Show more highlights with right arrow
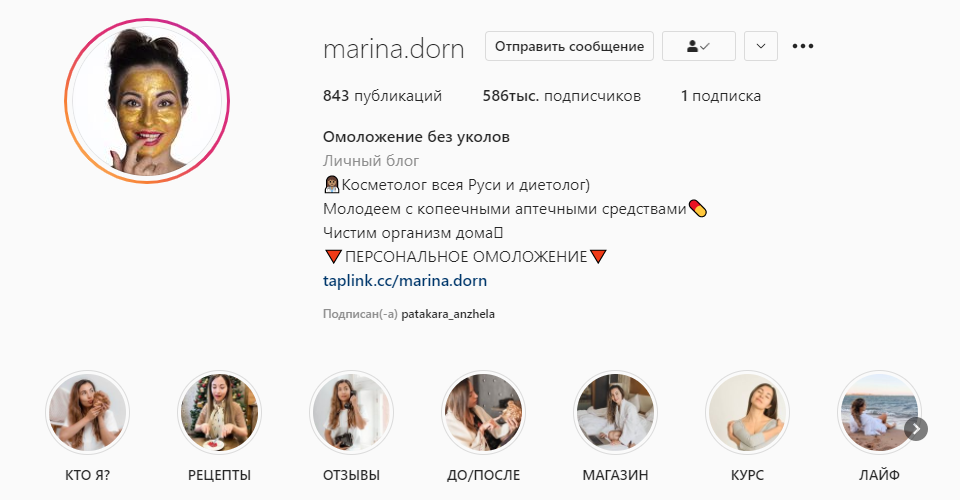 (916, 429)
